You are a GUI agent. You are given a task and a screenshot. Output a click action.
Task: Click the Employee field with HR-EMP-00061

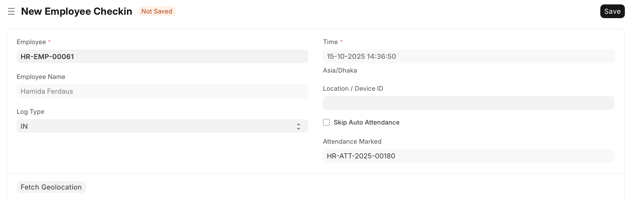(x=162, y=57)
